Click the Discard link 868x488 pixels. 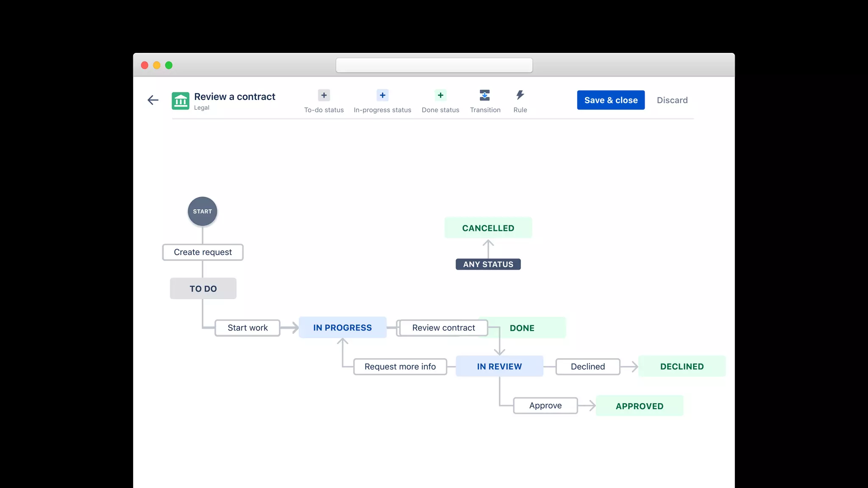point(672,100)
